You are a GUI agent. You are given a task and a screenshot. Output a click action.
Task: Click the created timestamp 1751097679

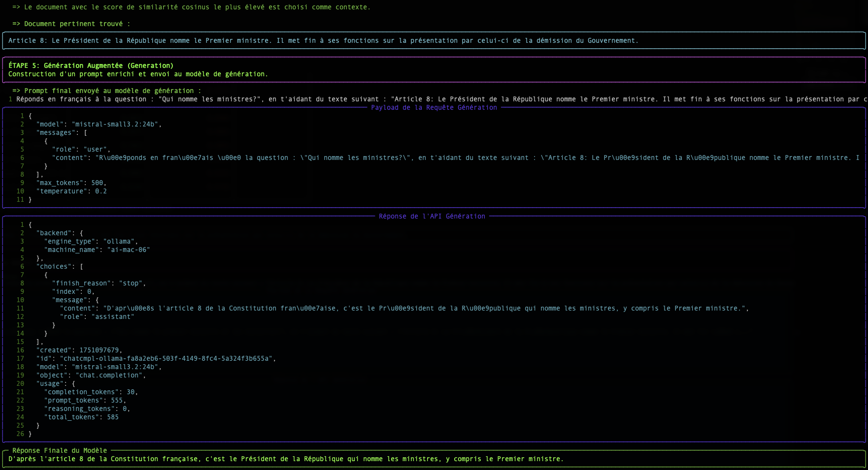point(99,350)
